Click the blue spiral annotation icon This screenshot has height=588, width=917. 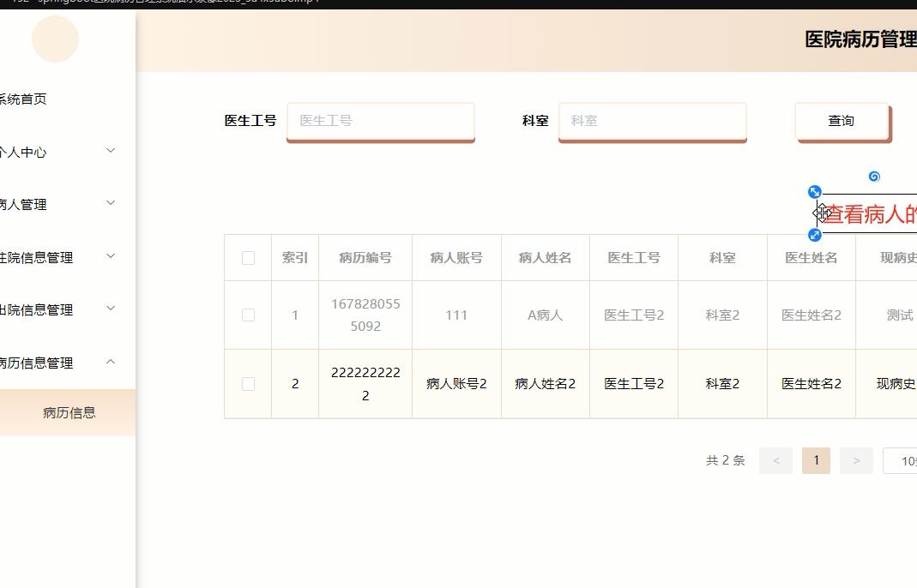[873, 177]
